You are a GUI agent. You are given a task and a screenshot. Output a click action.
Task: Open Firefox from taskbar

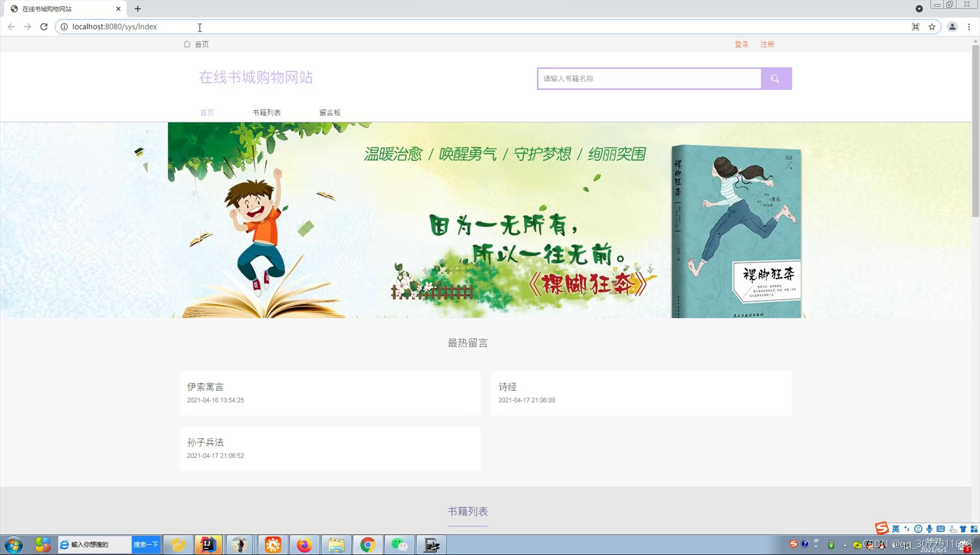click(x=305, y=545)
